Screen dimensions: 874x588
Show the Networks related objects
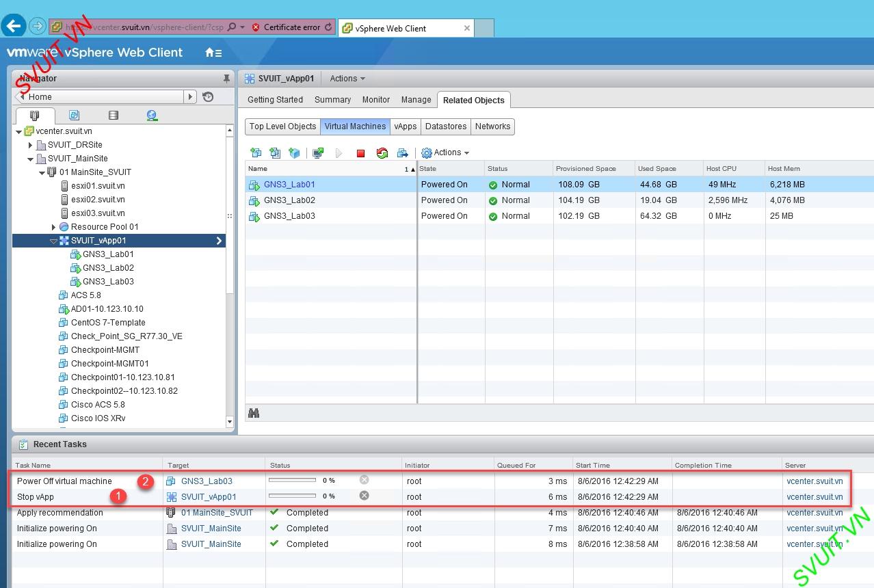[492, 126]
